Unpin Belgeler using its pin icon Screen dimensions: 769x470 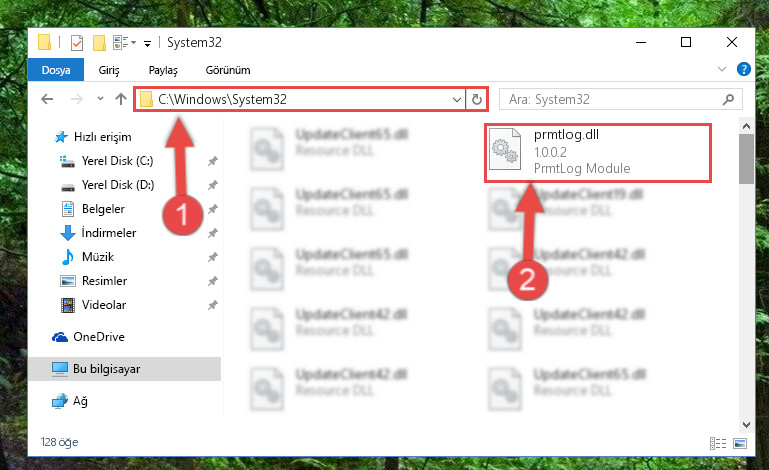212,209
